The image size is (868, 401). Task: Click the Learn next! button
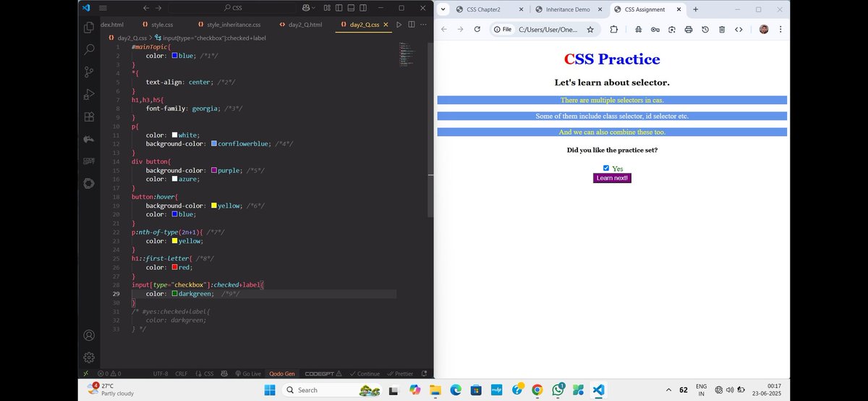(x=612, y=178)
